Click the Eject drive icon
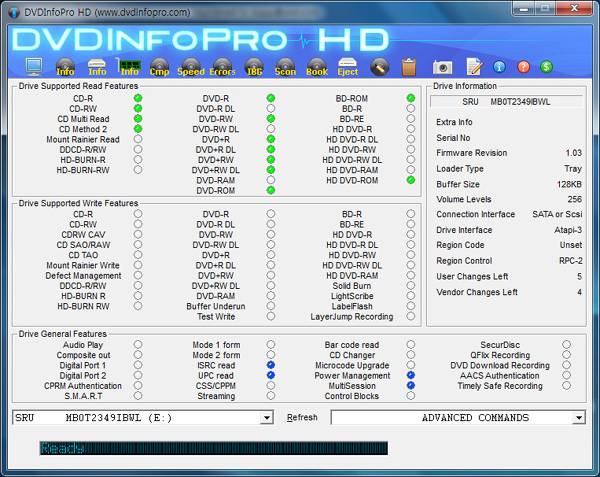Viewport: 600px width, 477px height. click(x=347, y=67)
